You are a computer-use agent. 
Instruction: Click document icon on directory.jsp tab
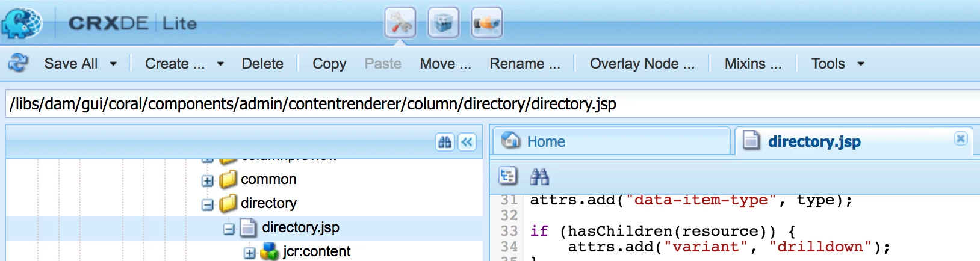coord(751,141)
